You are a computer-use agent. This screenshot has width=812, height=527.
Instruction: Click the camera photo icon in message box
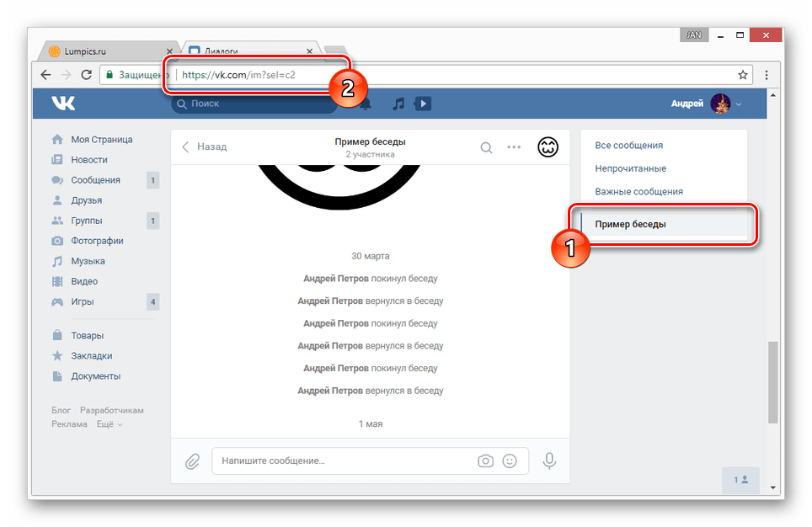coord(485,461)
